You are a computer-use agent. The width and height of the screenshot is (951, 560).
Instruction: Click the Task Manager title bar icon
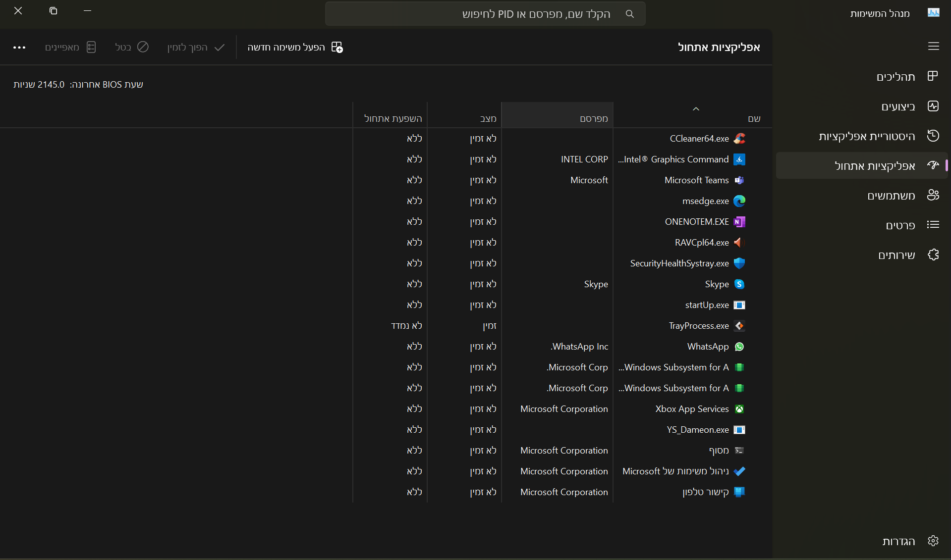tap(934, 13)
